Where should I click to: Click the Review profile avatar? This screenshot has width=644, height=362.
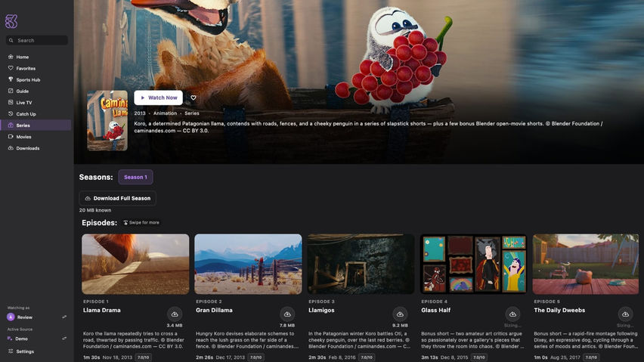click(11, 317)
